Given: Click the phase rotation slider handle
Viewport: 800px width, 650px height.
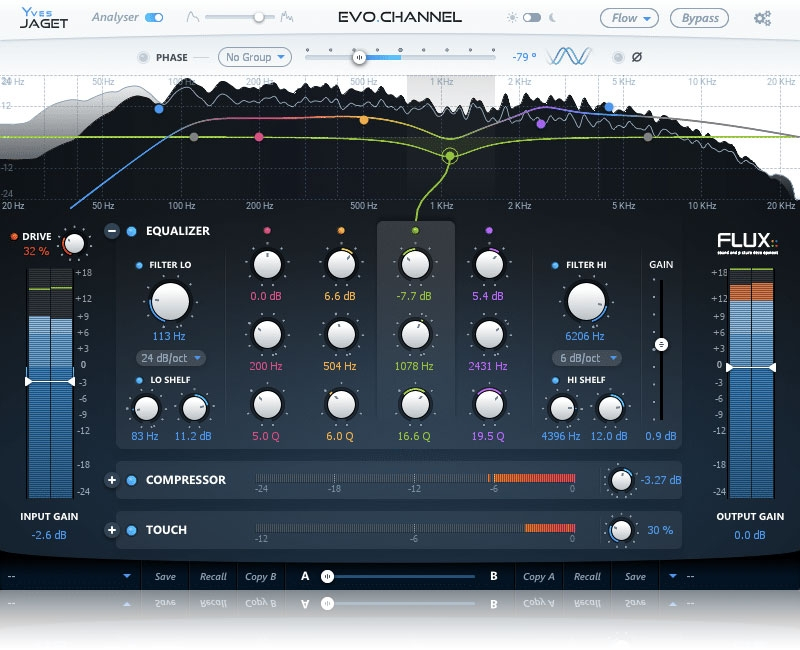Looking at the screenshot, I should (x=359, y=57).
